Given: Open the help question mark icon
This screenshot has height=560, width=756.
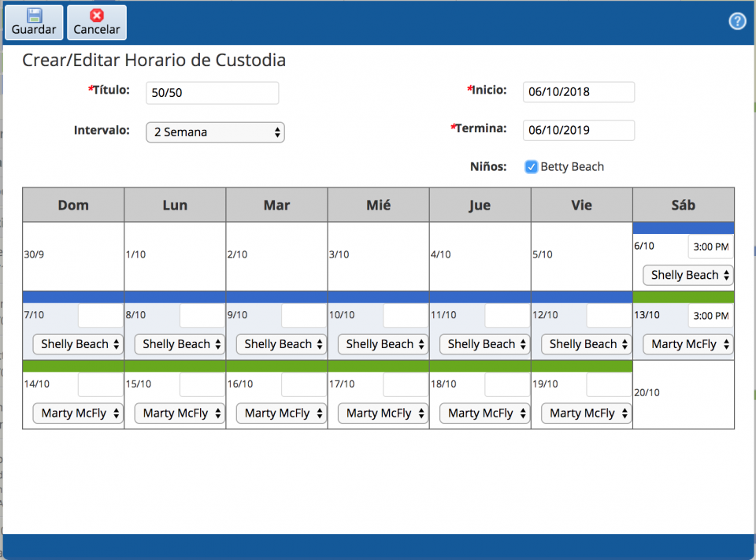Looking at the screenshot, I should point(737,21).
